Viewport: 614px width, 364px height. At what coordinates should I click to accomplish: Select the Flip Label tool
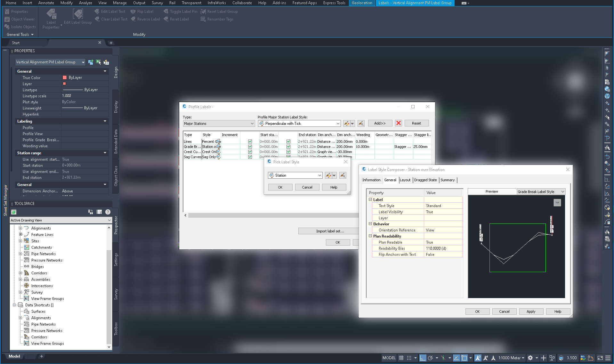tap(142, 11)
